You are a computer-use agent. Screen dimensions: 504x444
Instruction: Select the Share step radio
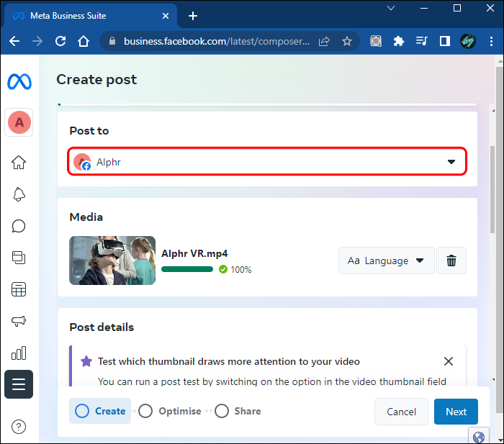tap(222, 411)
